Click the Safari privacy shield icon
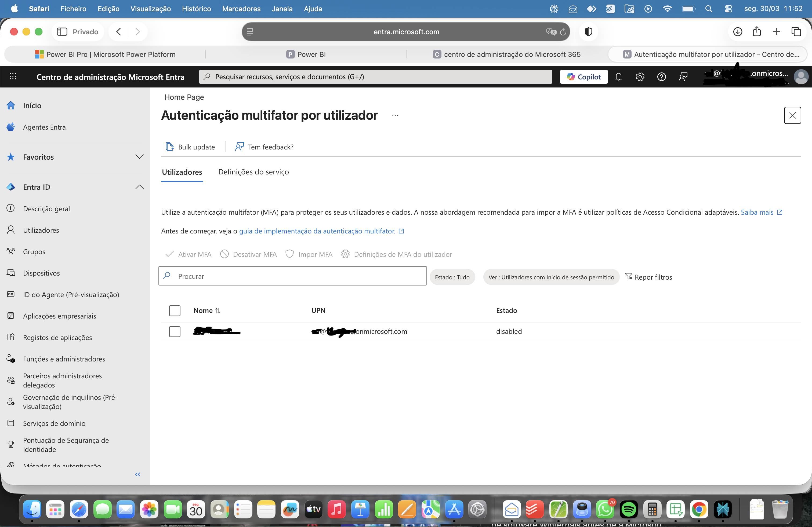812x527 pixels. 588,32
